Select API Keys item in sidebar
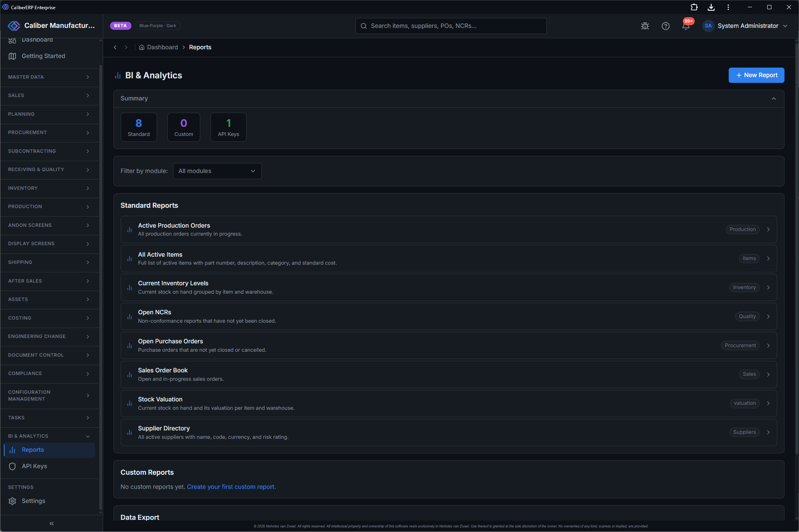This screenshot has height=532, width=799. [x=50, y=466]
